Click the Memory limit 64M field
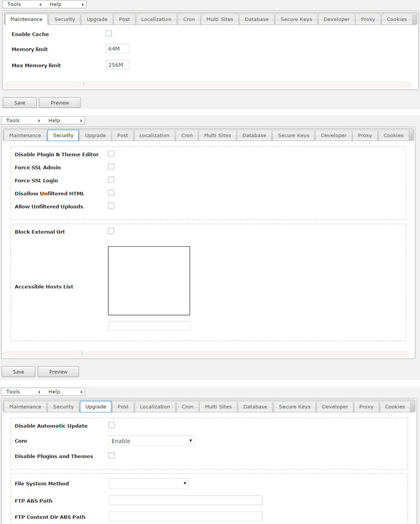Image resolution: width=420 pixels, height=524 pixels. click(x=117, y=49)
